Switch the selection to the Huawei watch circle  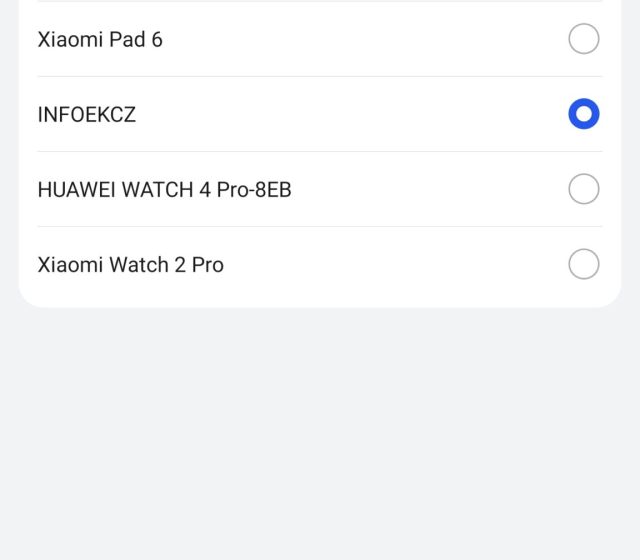(x=584, y=189)
